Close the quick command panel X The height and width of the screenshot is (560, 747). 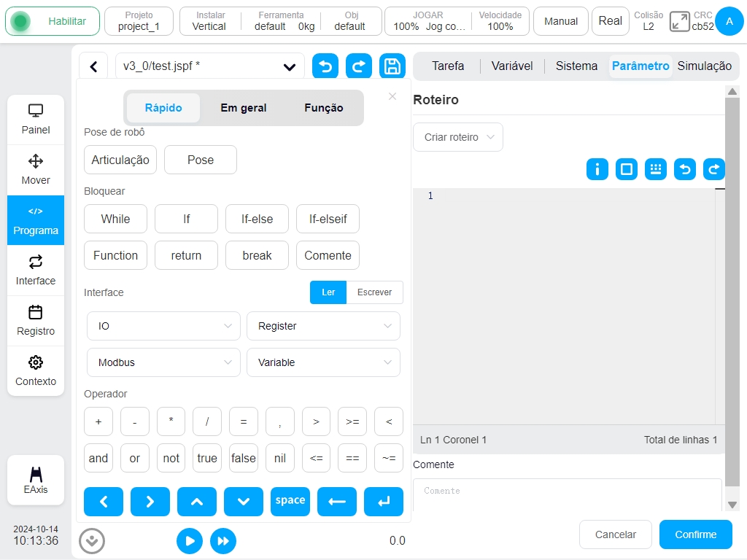[x=392, y=96]
